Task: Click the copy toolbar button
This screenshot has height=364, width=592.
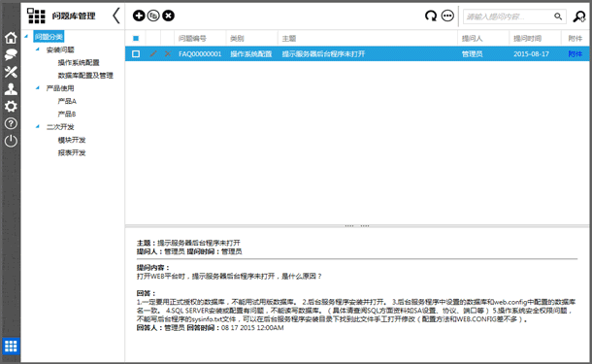Action: click(153, 16)
